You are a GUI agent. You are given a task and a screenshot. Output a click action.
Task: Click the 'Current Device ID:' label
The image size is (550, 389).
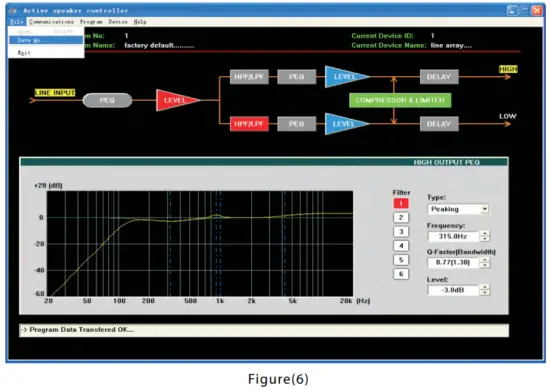383,36
